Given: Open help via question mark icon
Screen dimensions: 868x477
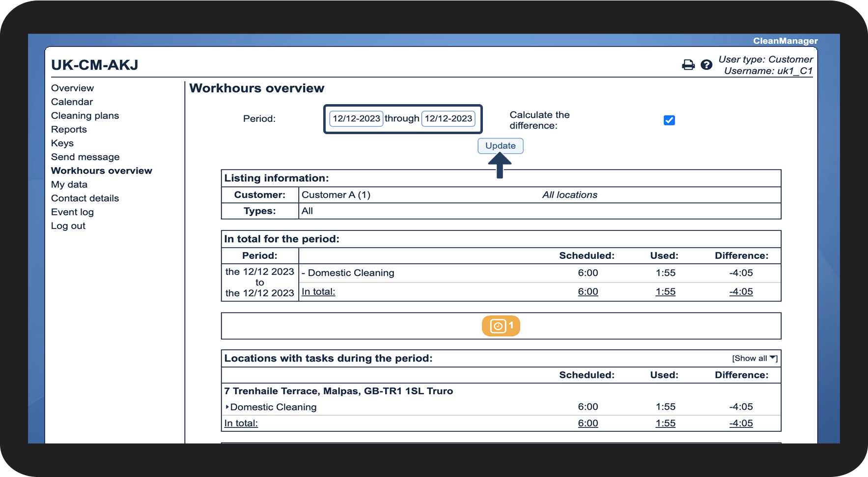Looking at the screenshot, I should (706, 65).
